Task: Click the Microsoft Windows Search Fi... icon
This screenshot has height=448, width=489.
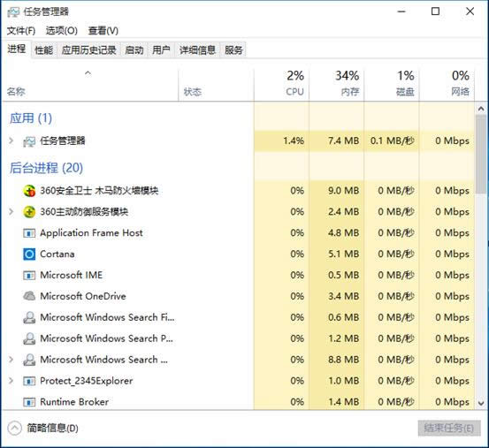Action: [29, 317]
